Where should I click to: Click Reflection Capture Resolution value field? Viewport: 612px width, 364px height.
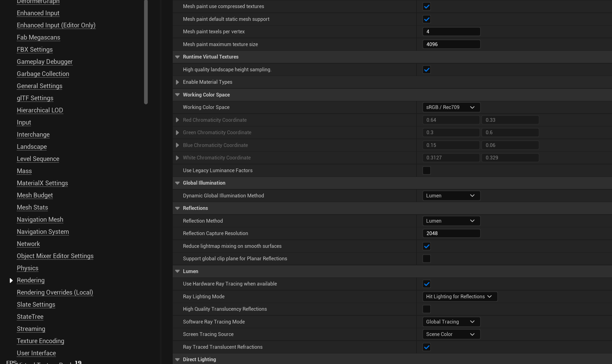451,234
